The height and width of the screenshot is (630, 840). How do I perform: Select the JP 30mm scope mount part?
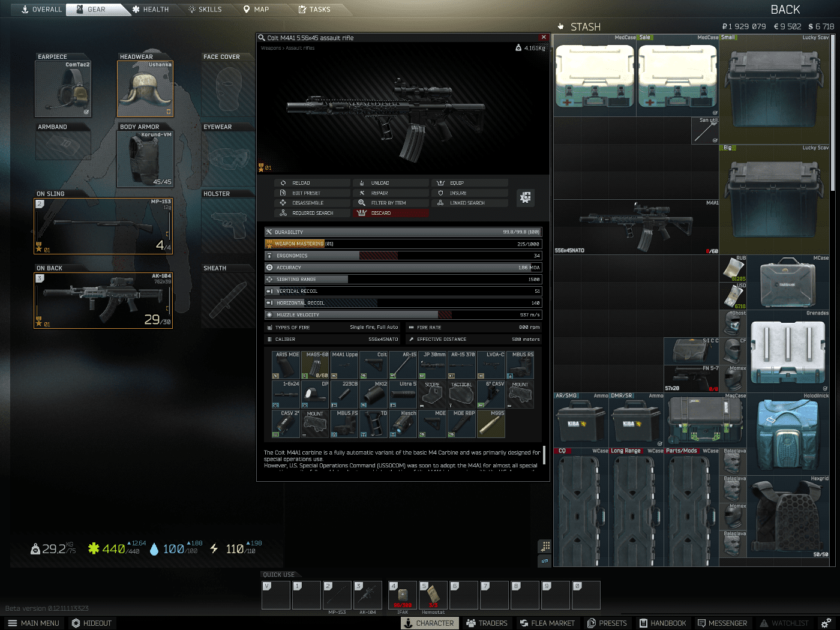(433, 365)
